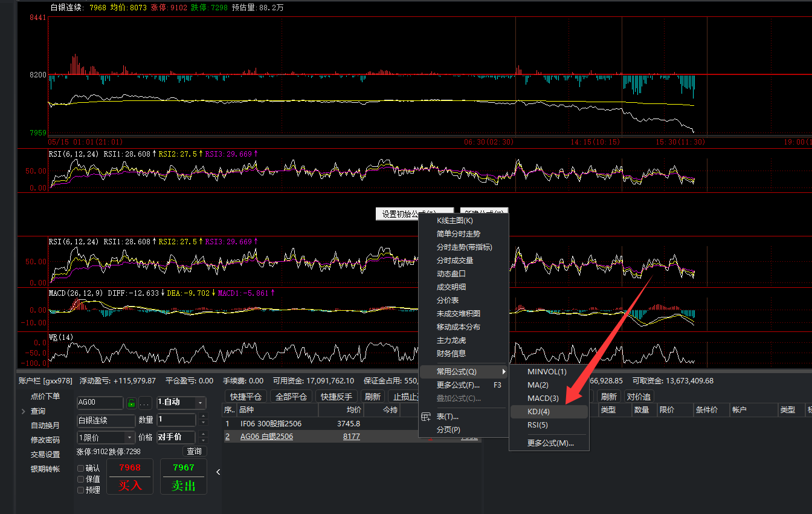Choose MINVOL(1) in the submenu
This screenshot has height=514, width=812.
(549, 372)
